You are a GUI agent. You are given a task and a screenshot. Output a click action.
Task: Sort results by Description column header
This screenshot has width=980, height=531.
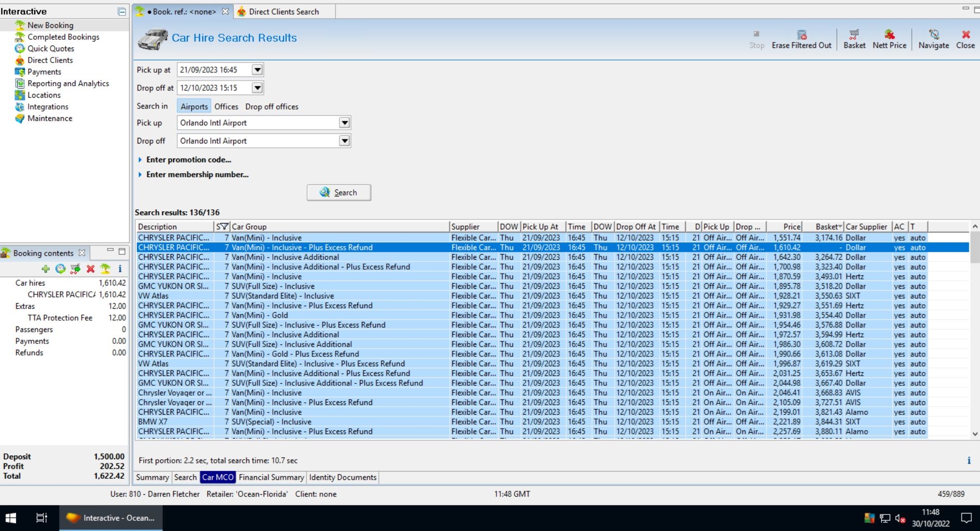(175, 226)
